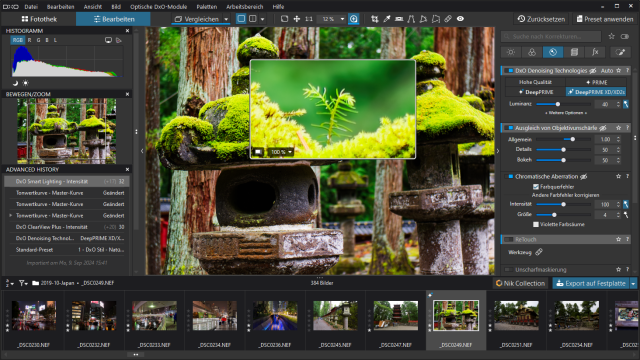
Task: Click the Nik Collection button
Action: coord(520,283)
